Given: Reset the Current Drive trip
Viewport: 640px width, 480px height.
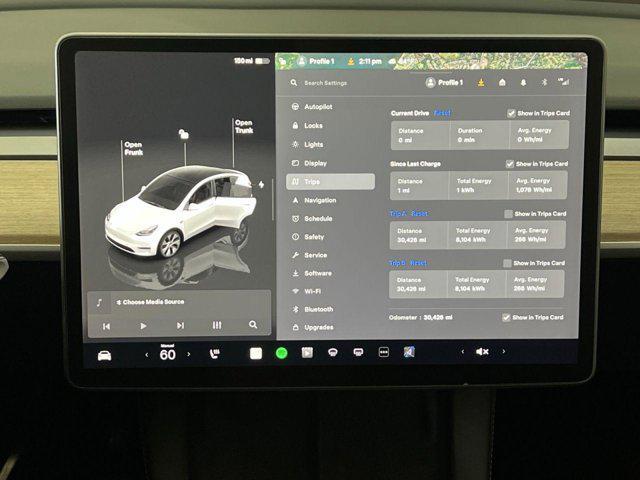Looking at the screenshot, I should pyautogui.click(x=442, y=113).
